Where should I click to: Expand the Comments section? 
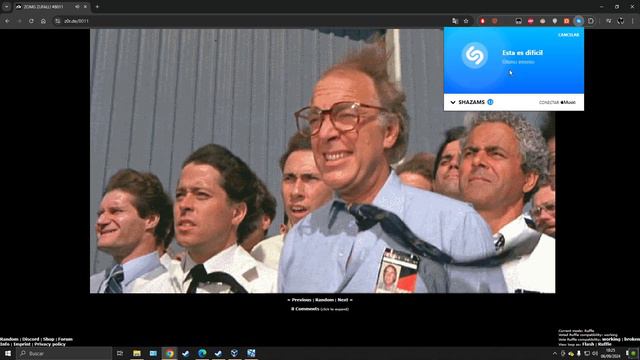(320, 309)
